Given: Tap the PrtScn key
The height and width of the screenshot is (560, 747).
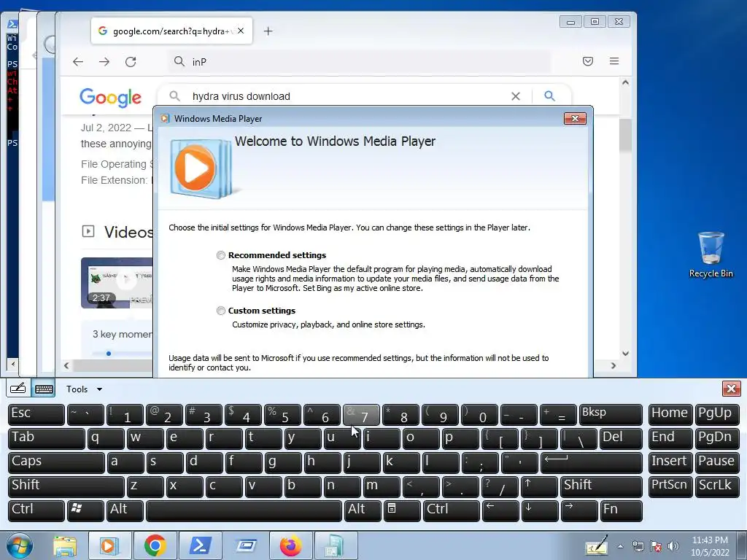Looking at the screenshot, I should 670,486.
